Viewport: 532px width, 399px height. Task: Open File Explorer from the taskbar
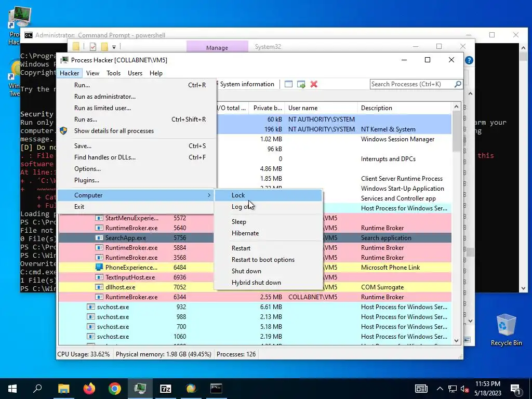point(63,389)
